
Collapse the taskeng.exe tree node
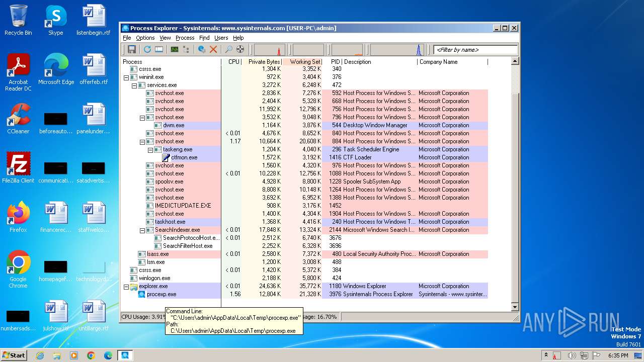150,150
